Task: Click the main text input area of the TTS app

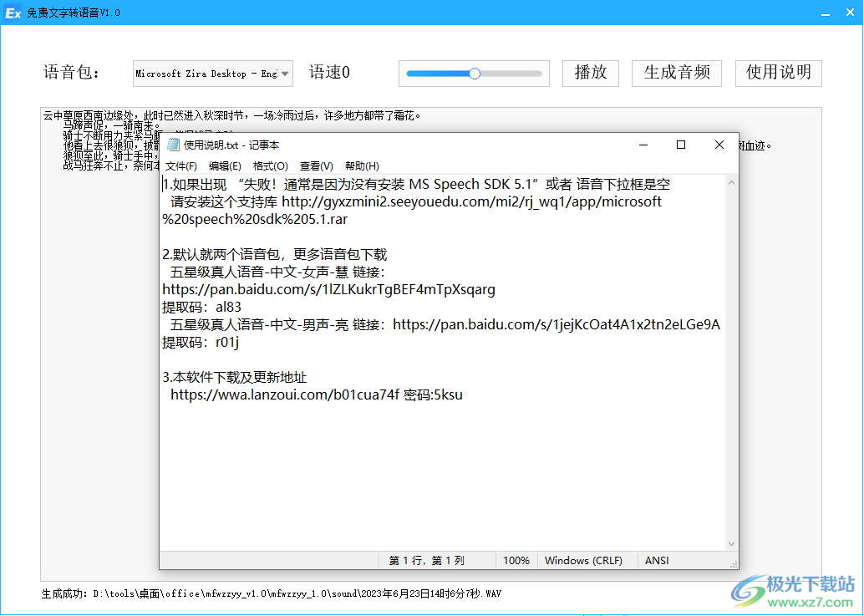Action: 431,344
